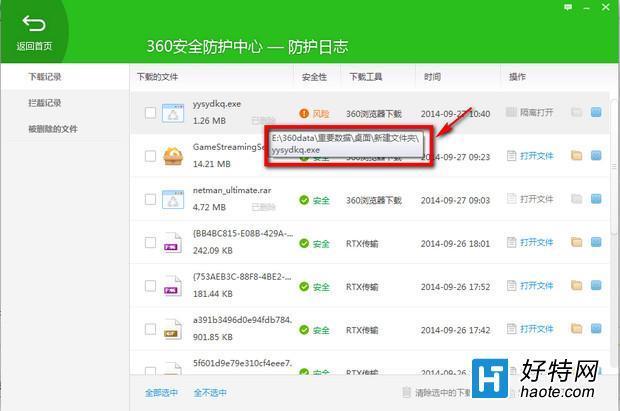
Task: Click RTX传输 in the 18:01 row
Action: point(362,244)
